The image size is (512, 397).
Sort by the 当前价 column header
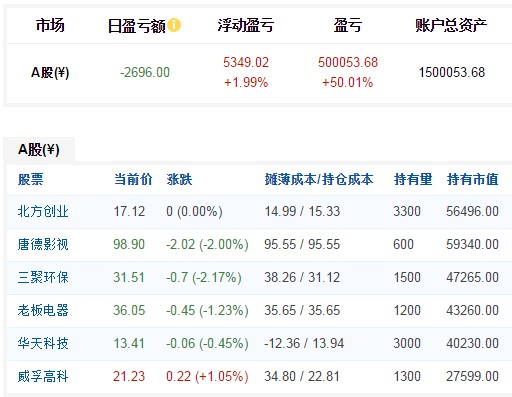[x=133, y=179]
